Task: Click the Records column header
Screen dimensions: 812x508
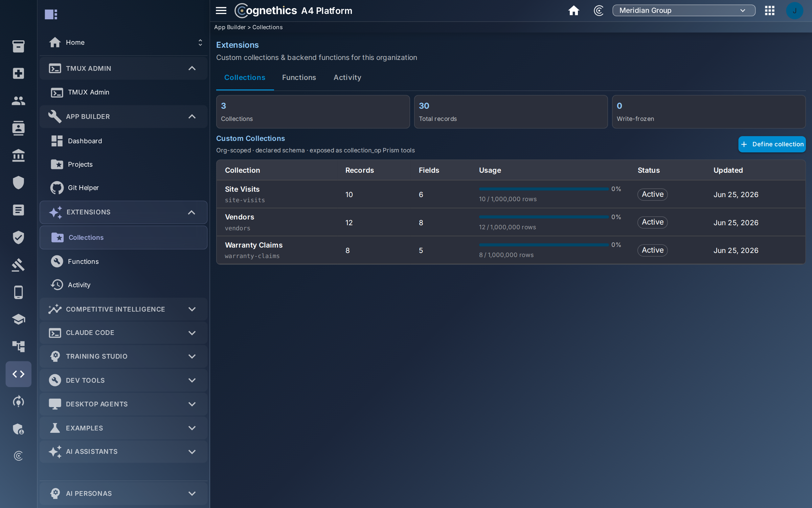Action: click(360, 170)
